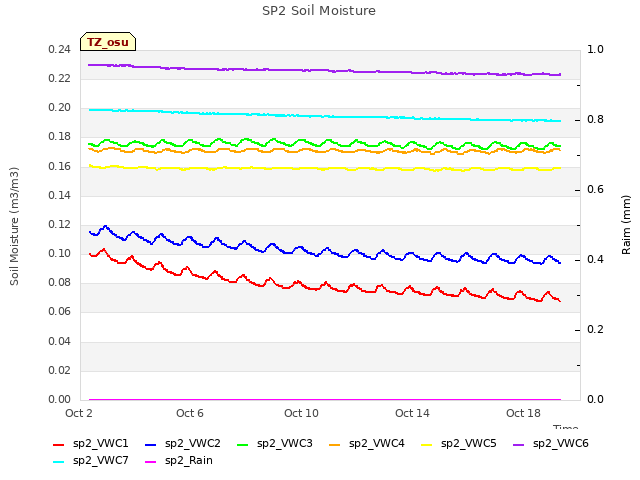Viewport: 640px width, 480px height.
Task: Click the Oct 6 x-axis tick label
Action: (x=190, y=413)
